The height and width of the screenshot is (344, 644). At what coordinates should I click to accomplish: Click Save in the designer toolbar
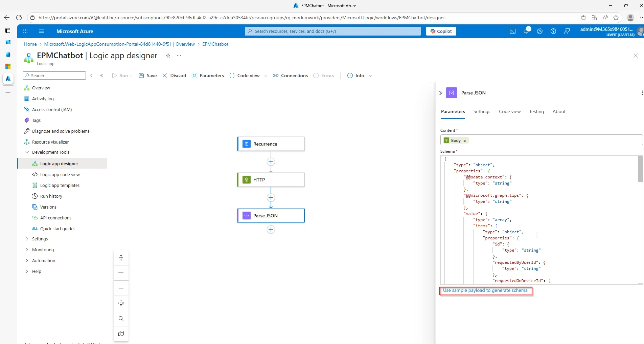click(148, 76)
